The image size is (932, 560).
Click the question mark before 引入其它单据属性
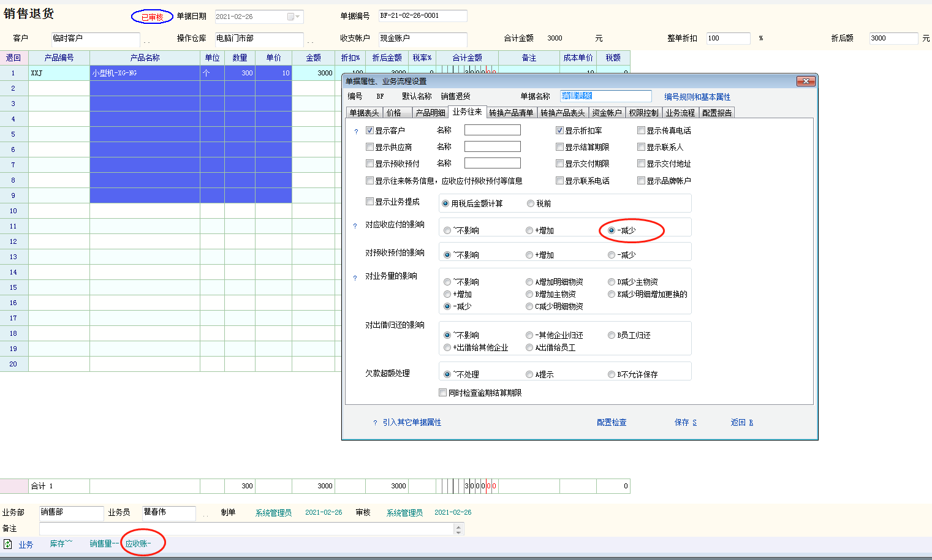pyautogui.click(x=375, y=423)
